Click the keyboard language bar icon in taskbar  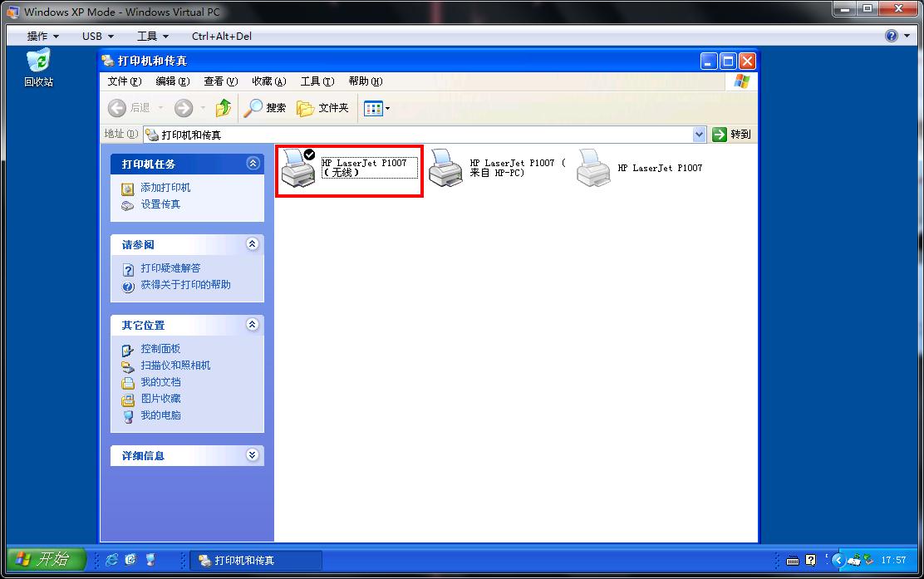[793, 560]
